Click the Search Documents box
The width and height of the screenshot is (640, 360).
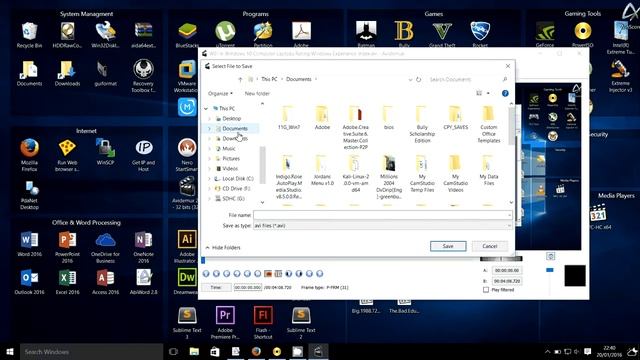(x=468, y=80)
